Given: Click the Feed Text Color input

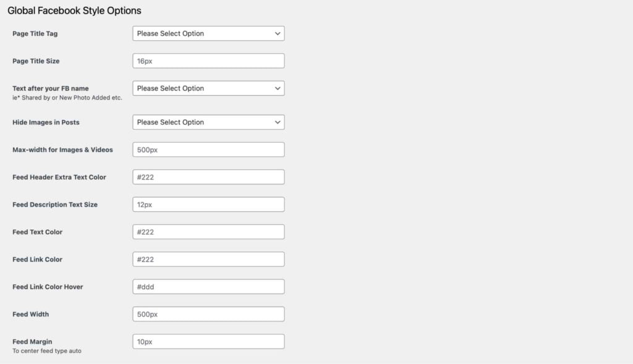Looking at the screenshot, I should [208, 232].
